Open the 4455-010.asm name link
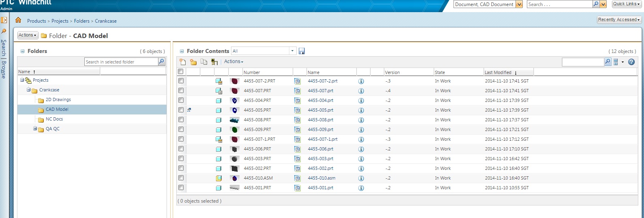The width and height of the screenshot is (644, 218). pos(322,178)
